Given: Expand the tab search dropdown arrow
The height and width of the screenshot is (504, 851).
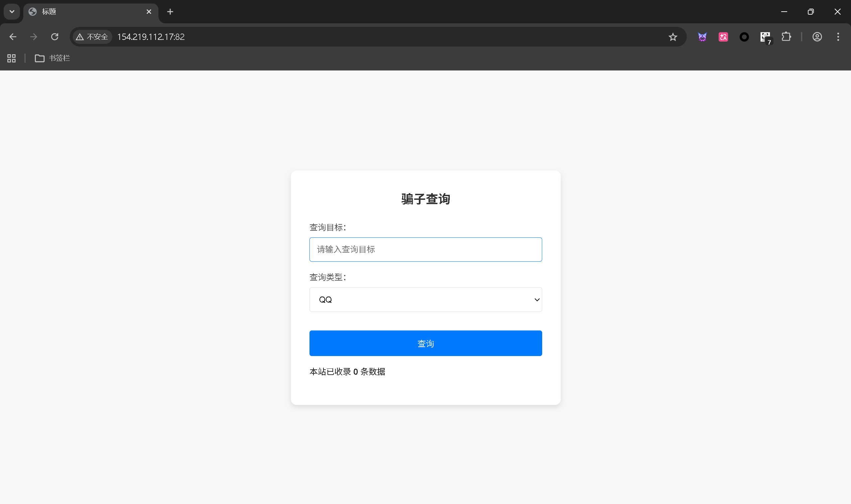Looking at the screenshot, I should [x=12, y=12].
